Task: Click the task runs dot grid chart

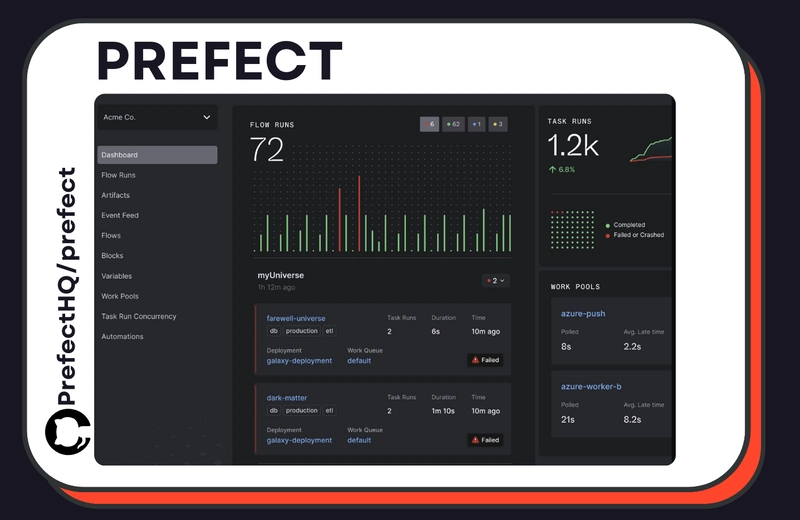Action: [572, 230]
